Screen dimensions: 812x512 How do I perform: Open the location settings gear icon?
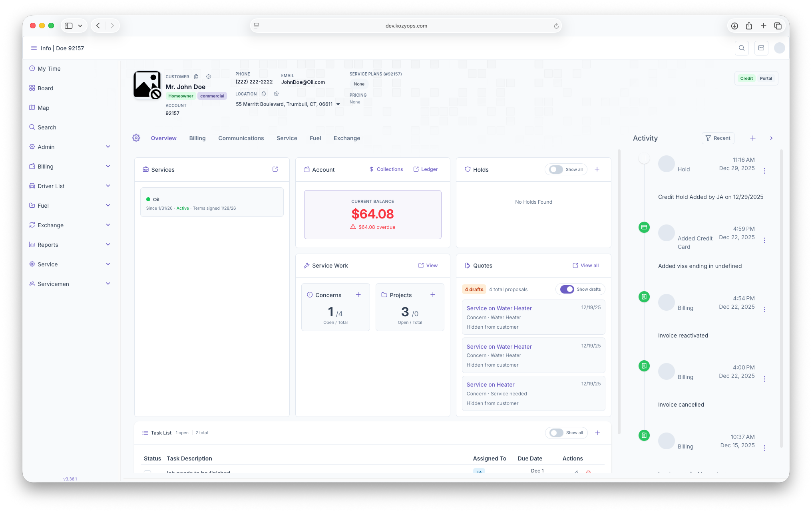276,94
